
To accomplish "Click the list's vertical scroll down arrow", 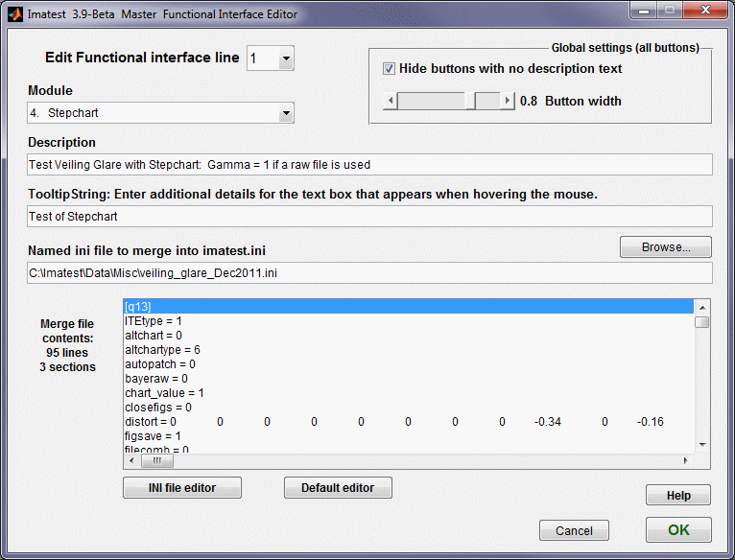I will [701, 444].
